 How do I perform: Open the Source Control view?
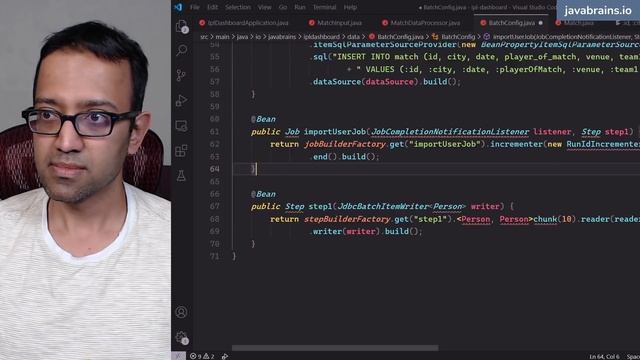click(x=181, y=75)
